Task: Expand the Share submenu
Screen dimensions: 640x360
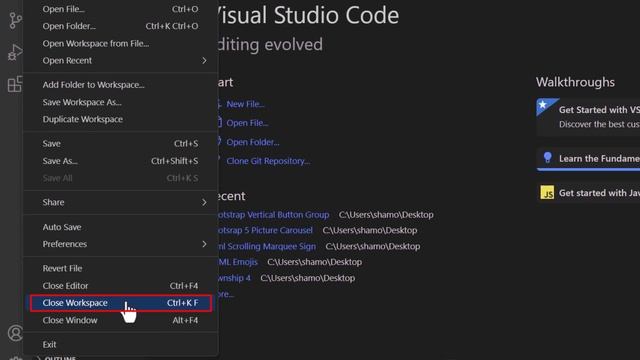Action: pos(120,202)
